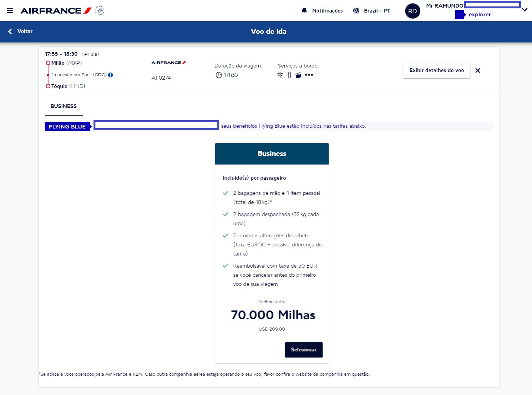Click the USD 209,00 amount
532x395 pixels.
coord(272,329)
